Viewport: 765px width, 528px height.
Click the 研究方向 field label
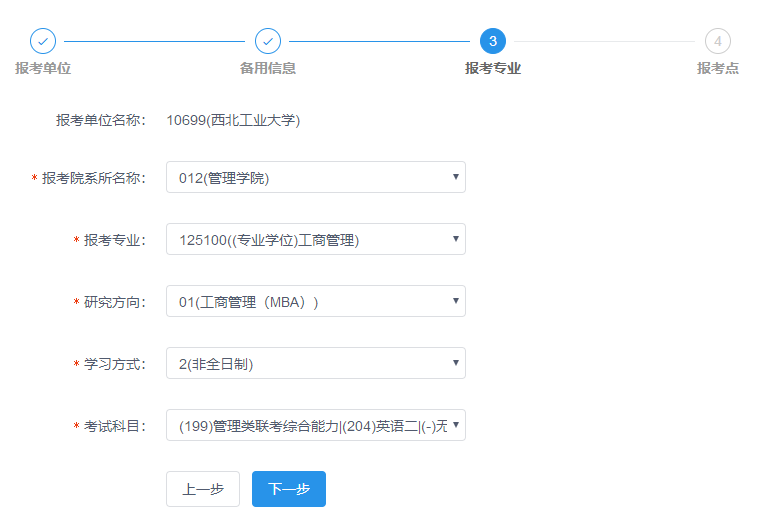[x=114, y=302]
